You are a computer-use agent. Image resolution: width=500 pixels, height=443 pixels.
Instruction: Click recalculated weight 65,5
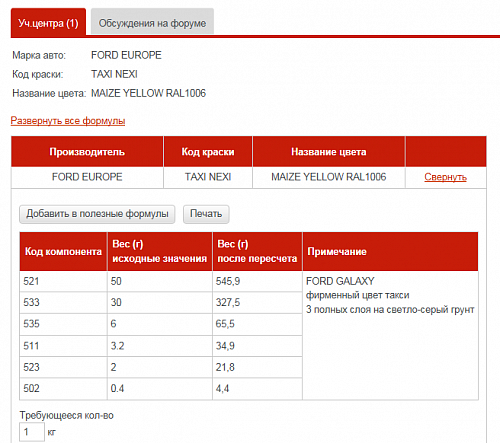(225, 324)
